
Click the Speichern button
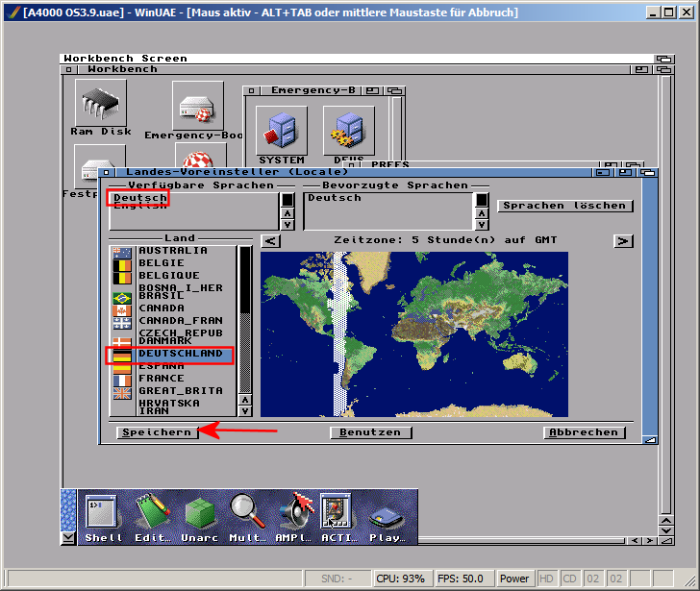157,432
